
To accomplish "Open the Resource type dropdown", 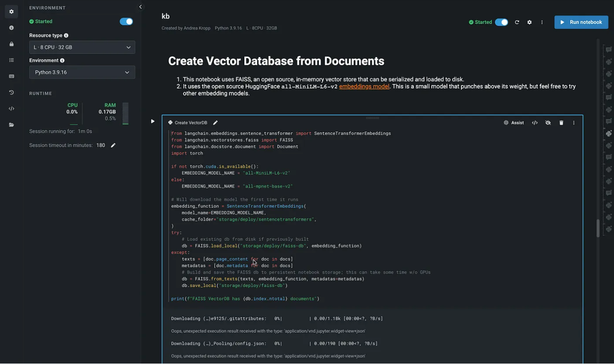I will pyautogui.click(x=82, y=47).
